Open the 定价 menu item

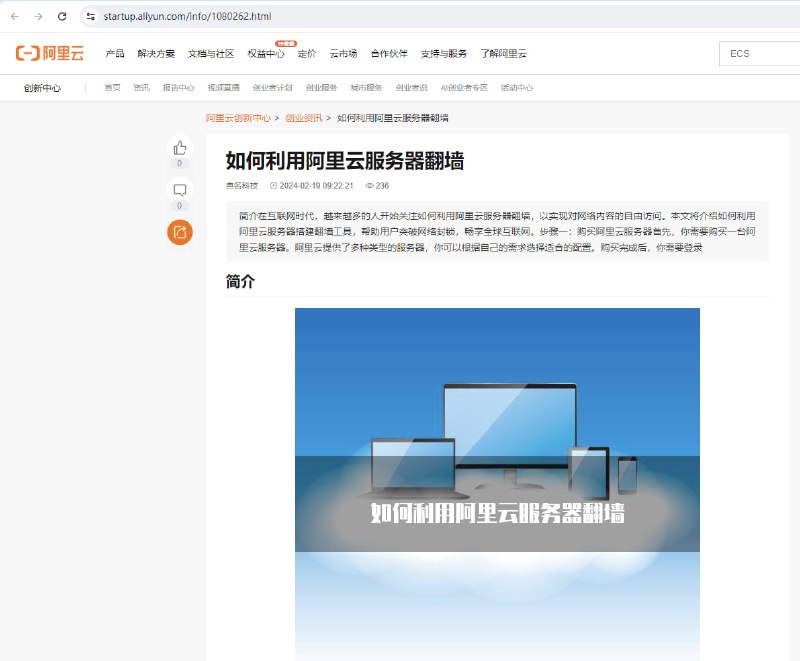point(307,54)
